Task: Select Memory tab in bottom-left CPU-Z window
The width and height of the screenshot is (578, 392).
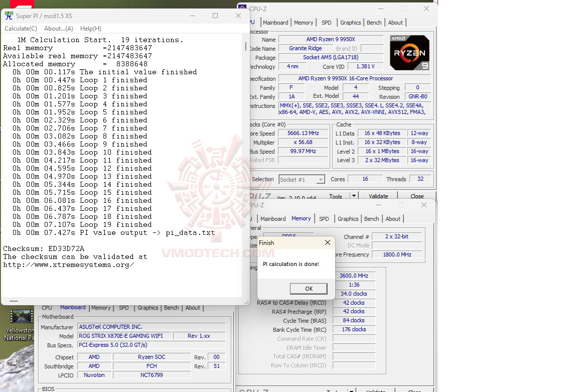Action: [x=101, y=308]
